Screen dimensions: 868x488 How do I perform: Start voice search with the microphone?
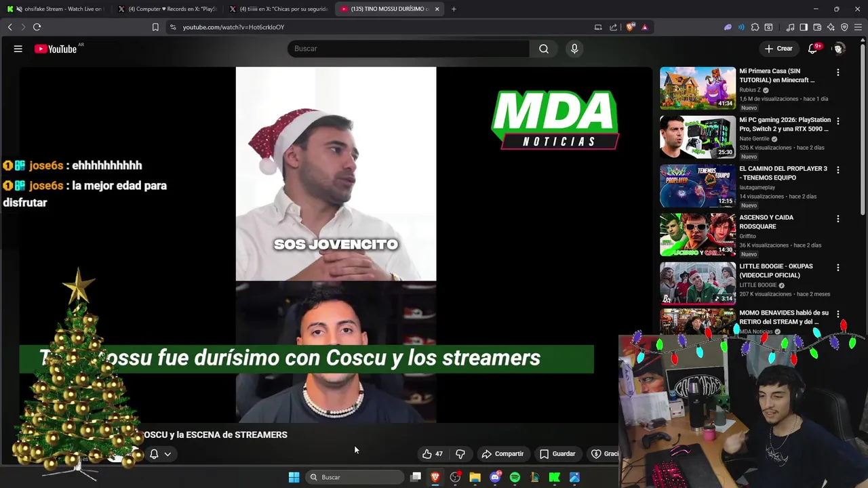coord(574,49)
